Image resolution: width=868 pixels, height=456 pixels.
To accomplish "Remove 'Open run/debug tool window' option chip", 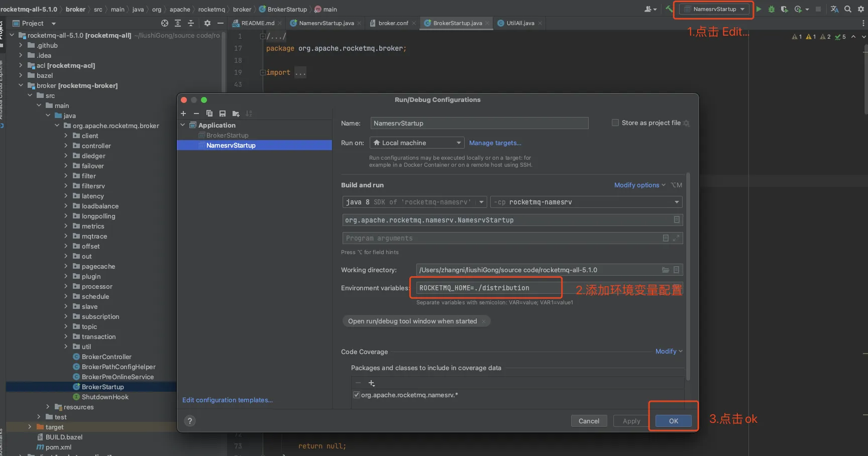I will pyautogui.click(x=484, y=321).
